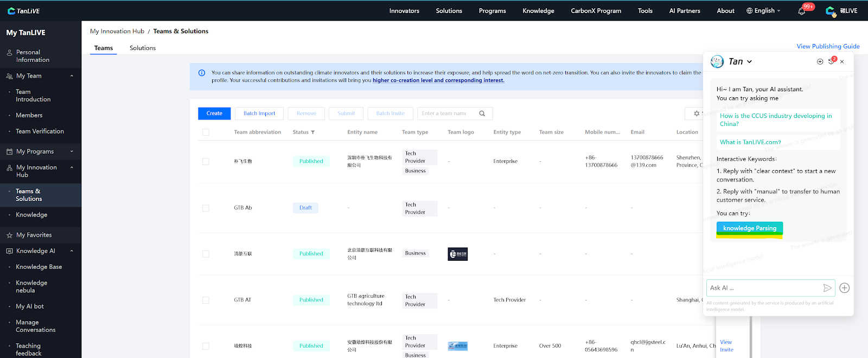Send the message with paper plane icon
This screenshot has height=358, width=868.
tap(827, 288)
